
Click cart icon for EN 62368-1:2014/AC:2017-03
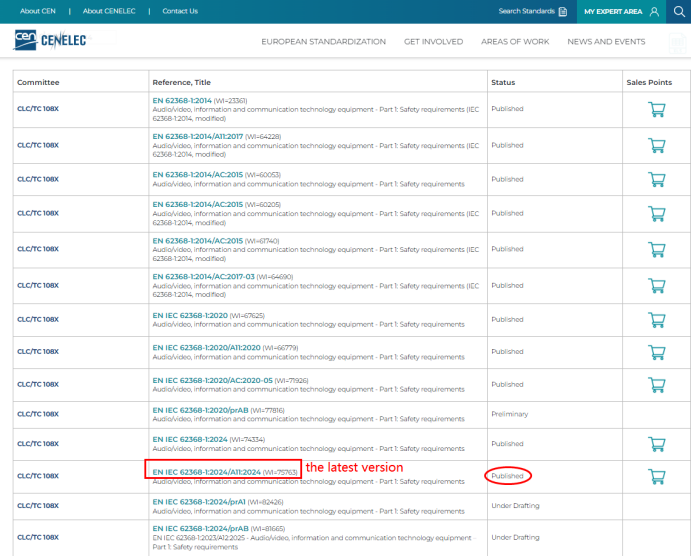(656, 285)
